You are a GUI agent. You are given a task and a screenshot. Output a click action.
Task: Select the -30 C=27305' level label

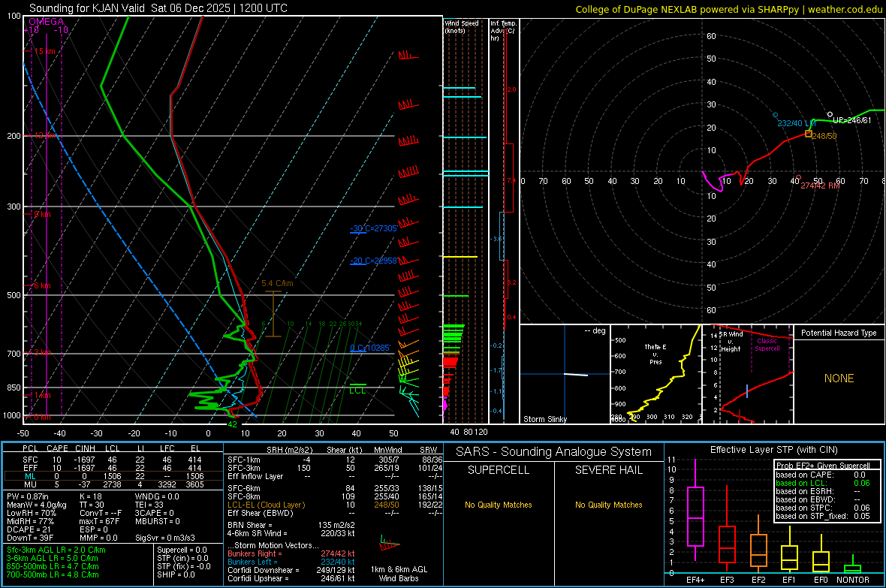pos(373,228)
